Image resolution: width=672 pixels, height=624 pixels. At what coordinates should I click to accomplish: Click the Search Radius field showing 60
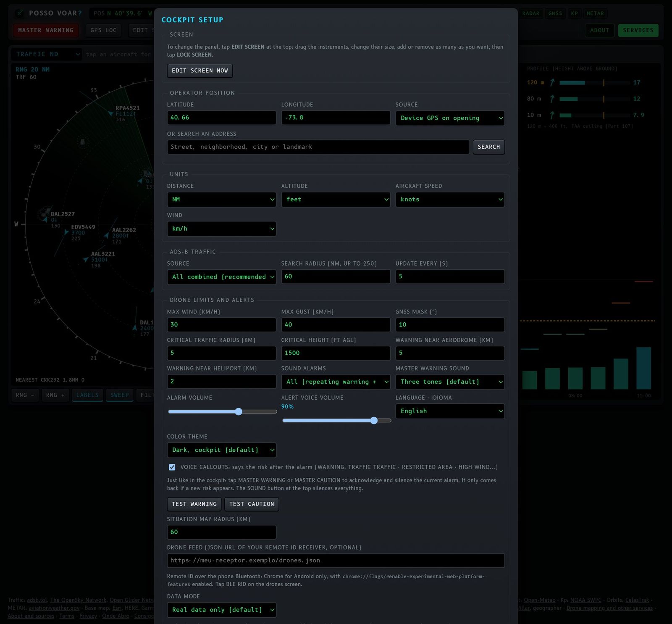336,276
